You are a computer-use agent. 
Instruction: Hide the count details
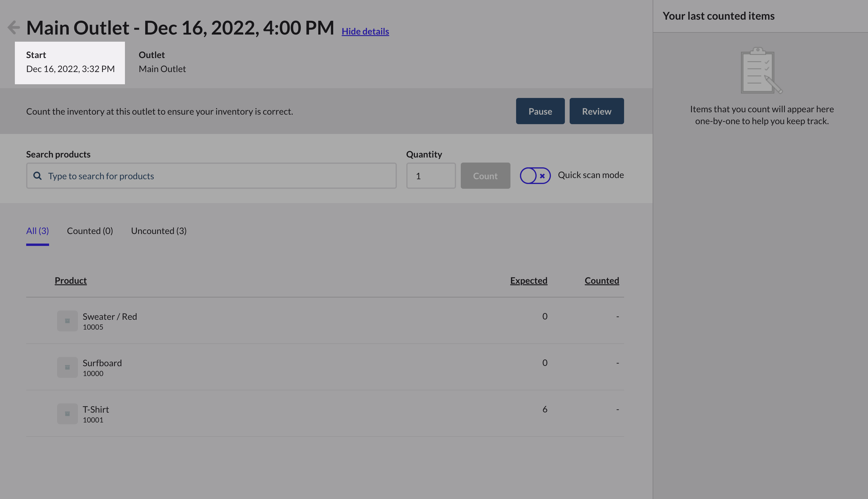coord(365,31)
